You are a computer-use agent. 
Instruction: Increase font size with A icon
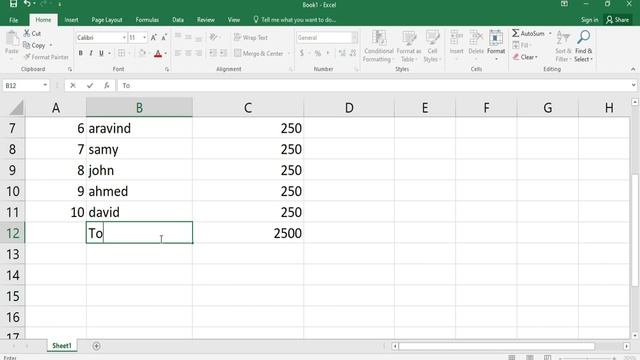154,38
